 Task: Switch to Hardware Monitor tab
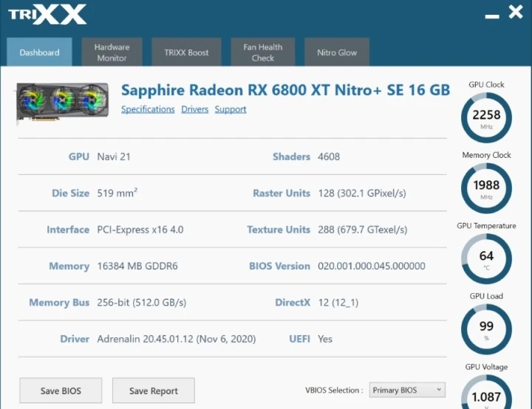click(112, 52)
